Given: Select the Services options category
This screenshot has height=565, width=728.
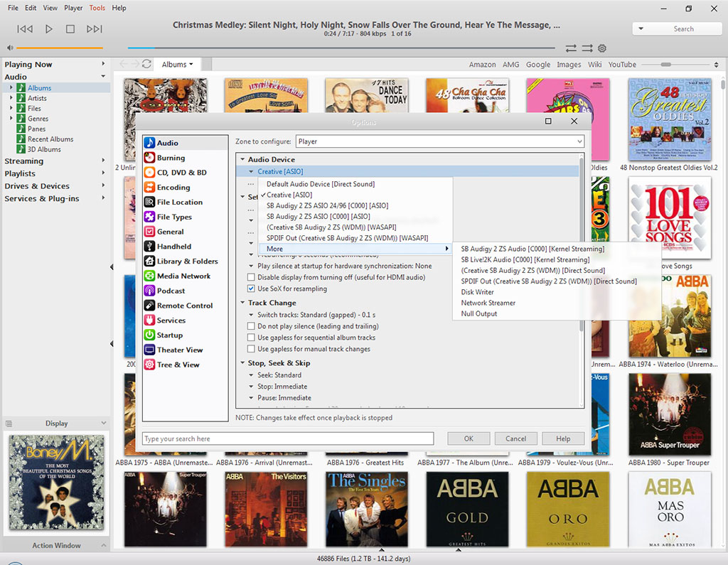Looking at the screenshot, I should click(185, 321).
